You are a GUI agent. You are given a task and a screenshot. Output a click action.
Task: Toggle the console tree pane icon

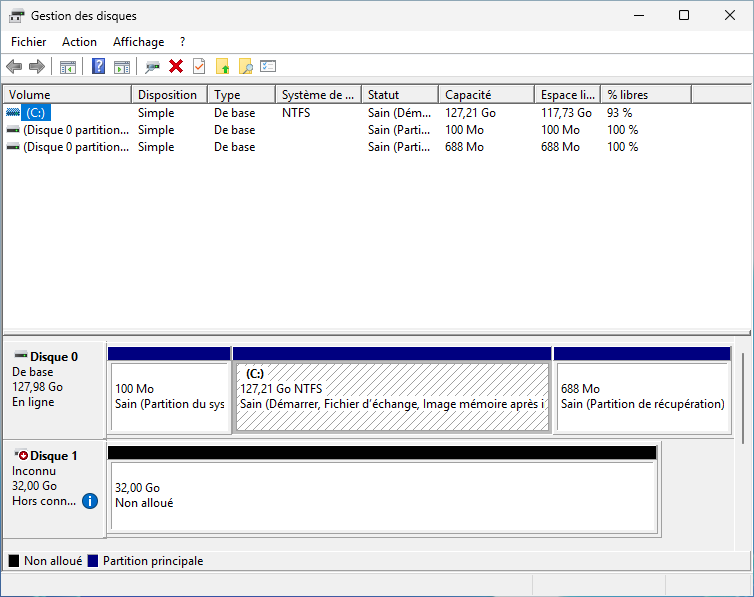click(68, 67)
